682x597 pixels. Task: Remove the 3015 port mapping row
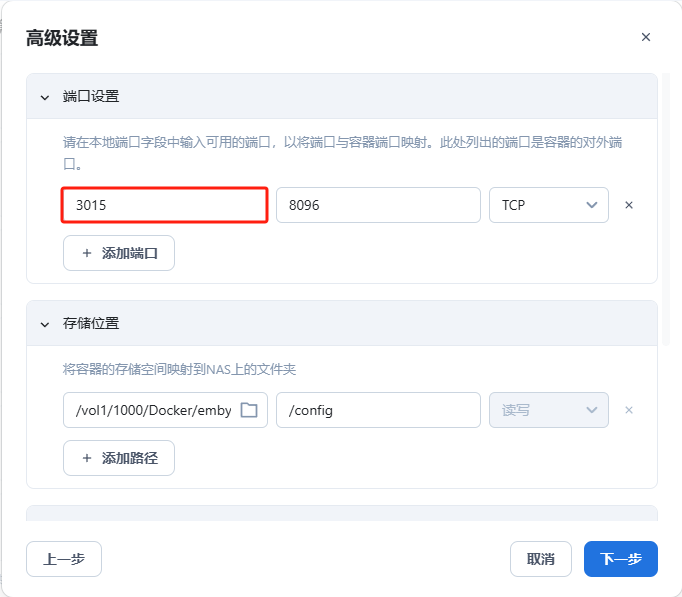[629, 205]
